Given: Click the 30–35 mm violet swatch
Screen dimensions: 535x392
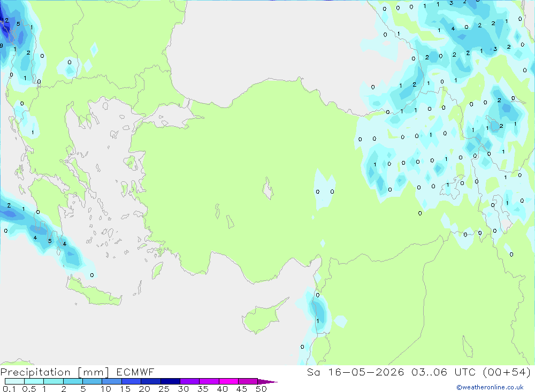Looking at the screenshot, I should 190,381.
